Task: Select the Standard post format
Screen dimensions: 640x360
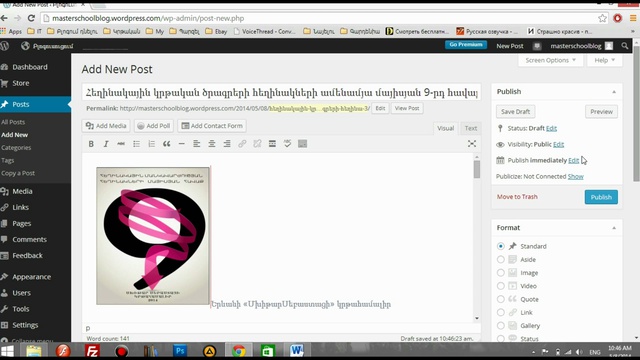Action: pos(500,246)
